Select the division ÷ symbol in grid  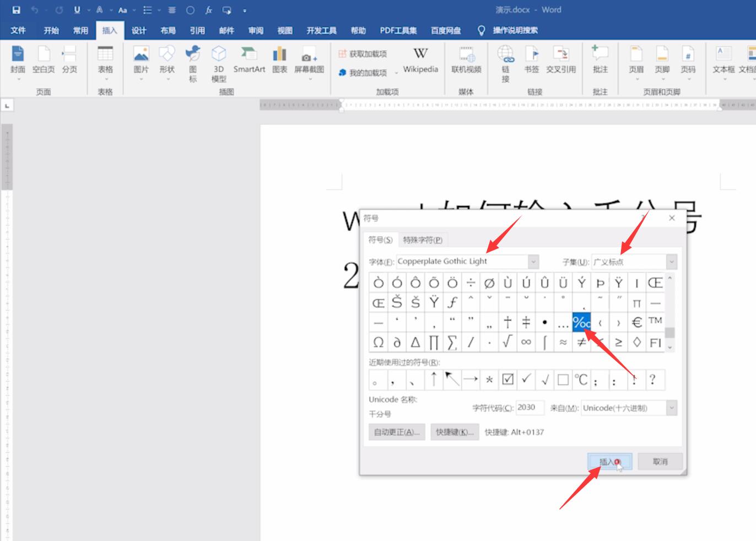point(471,283)
